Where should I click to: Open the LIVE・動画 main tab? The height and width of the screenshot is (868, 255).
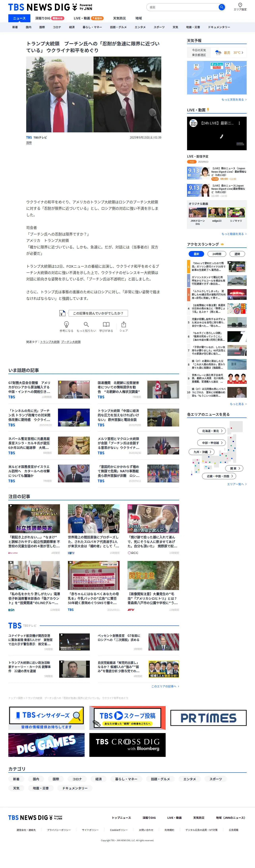point(88,18)
